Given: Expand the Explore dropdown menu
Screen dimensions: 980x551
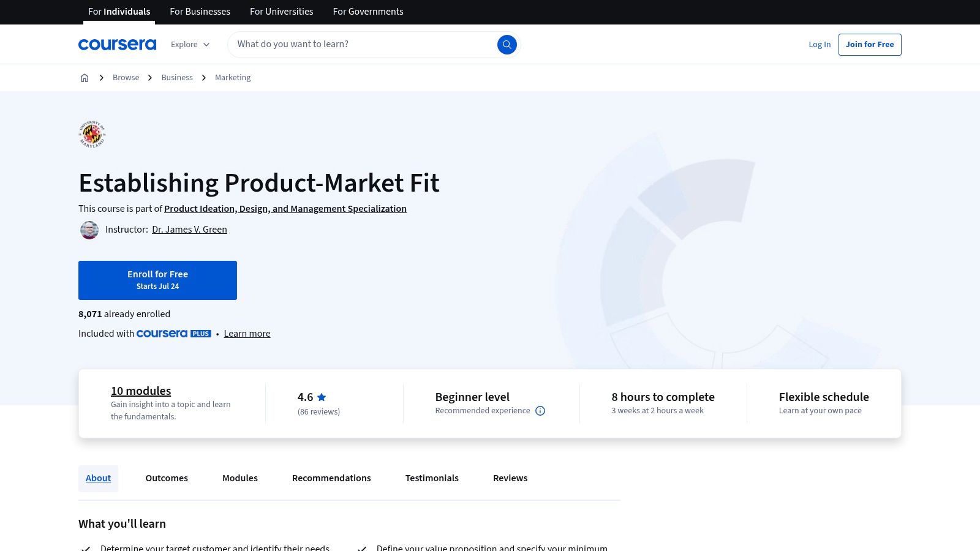Looking at the screenshot, I should (190, 44).
